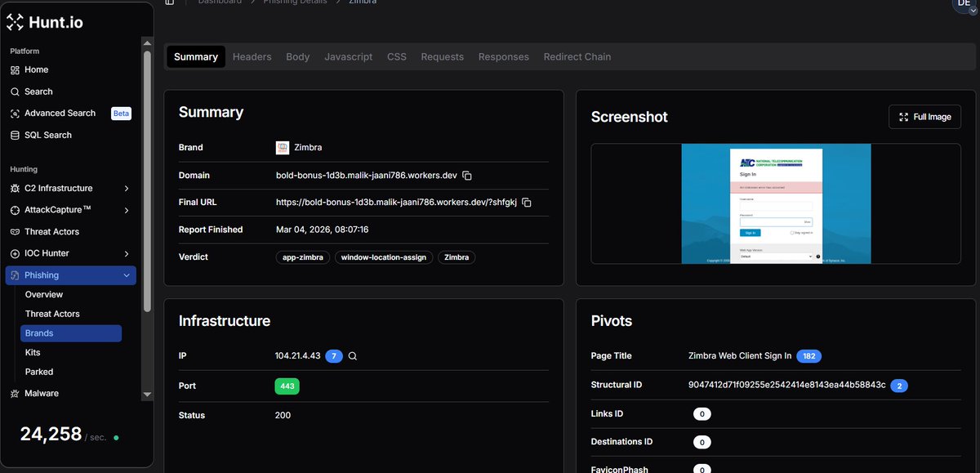The width and height of the screenshot is (980, 473).
Task: Copy the Domain value icon
Action: pyautogui.click(x=467, y=176)
